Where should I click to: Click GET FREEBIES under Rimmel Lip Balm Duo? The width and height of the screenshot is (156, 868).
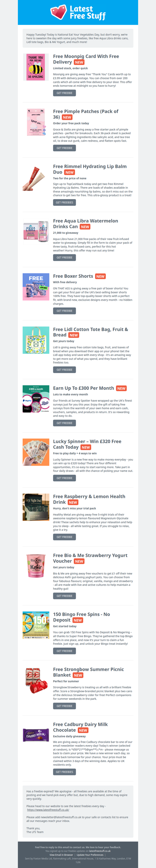point(64,202)
